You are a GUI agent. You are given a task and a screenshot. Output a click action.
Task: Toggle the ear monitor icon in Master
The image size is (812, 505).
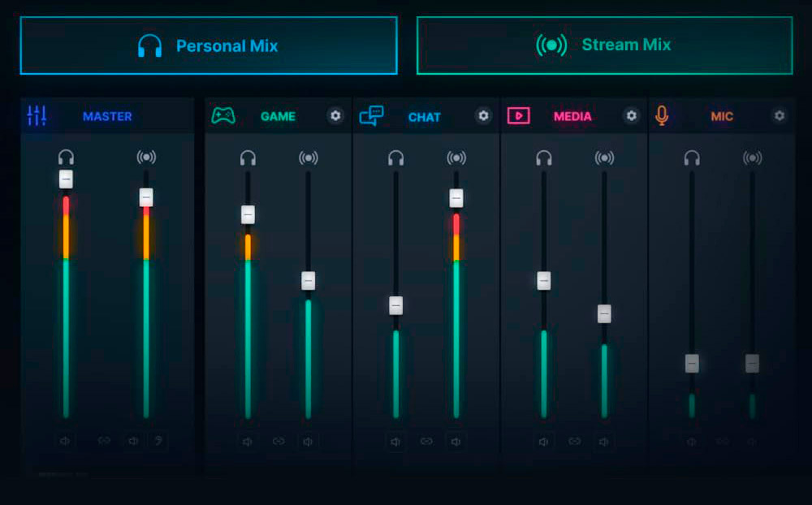pos(158,441)
